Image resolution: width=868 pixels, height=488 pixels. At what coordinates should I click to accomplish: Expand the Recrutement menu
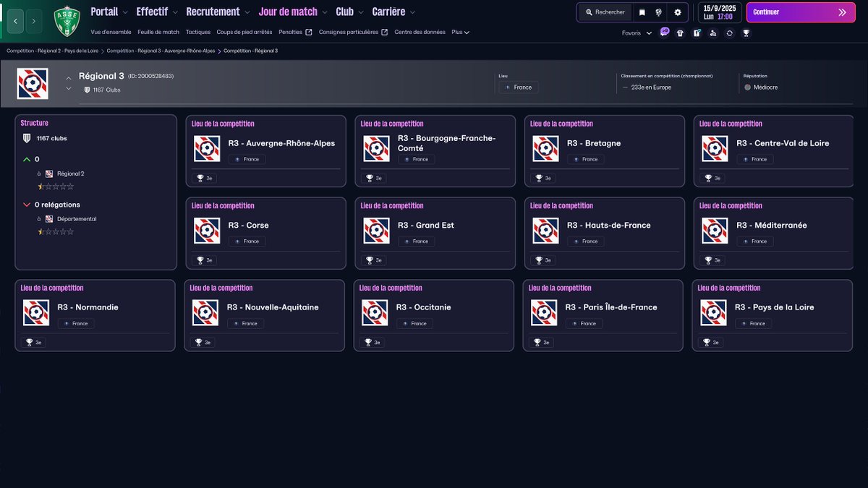tap(218, 12)
